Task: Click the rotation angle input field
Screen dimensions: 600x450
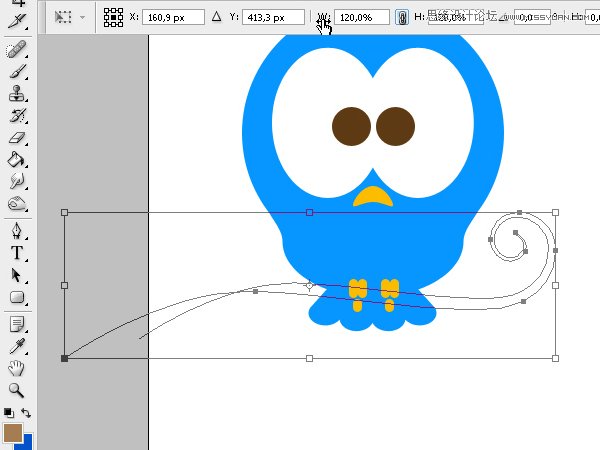Action: click(x=532, y=17)
